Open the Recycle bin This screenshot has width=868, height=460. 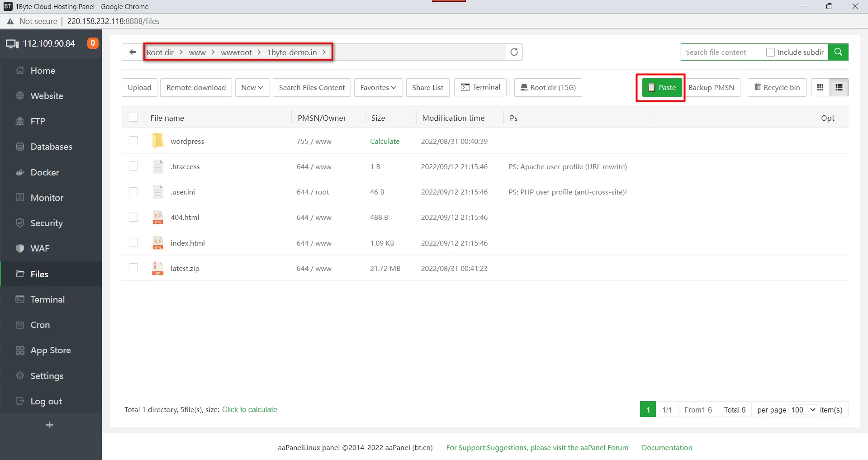776,87
